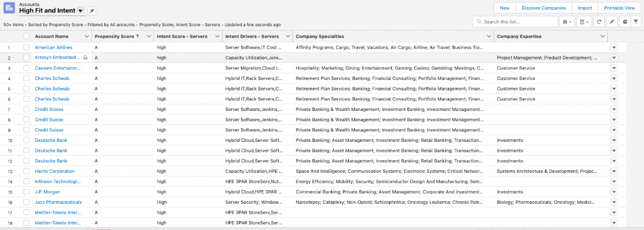
Task: Sort by Company Specialties column header
Action: coord(320,37)
